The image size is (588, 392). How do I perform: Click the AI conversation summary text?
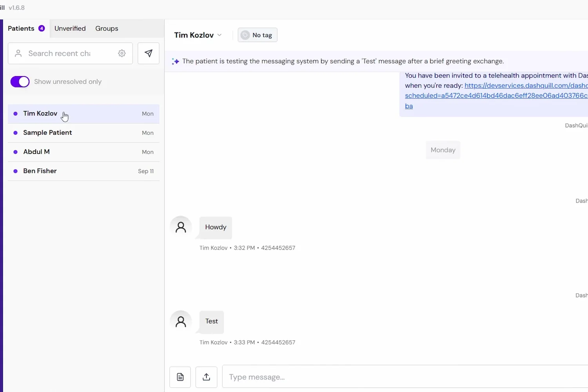pyautogui.click(x=343, y=62)
